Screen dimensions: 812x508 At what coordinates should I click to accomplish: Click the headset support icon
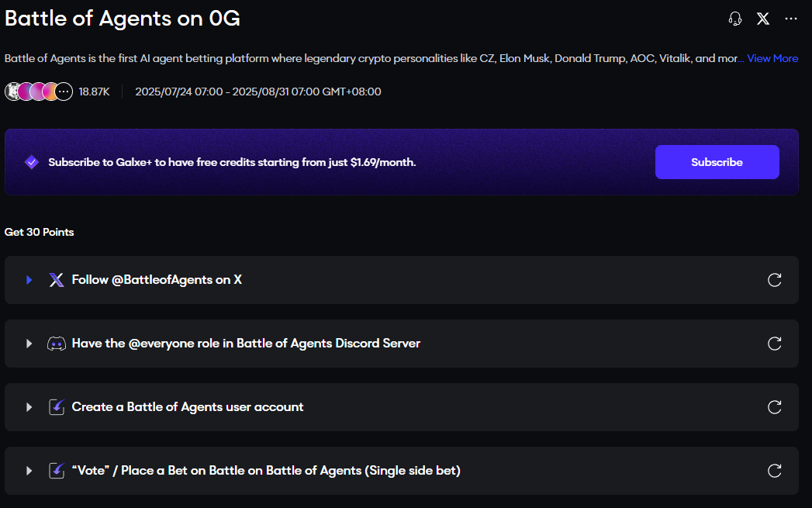tap(735, 19)
